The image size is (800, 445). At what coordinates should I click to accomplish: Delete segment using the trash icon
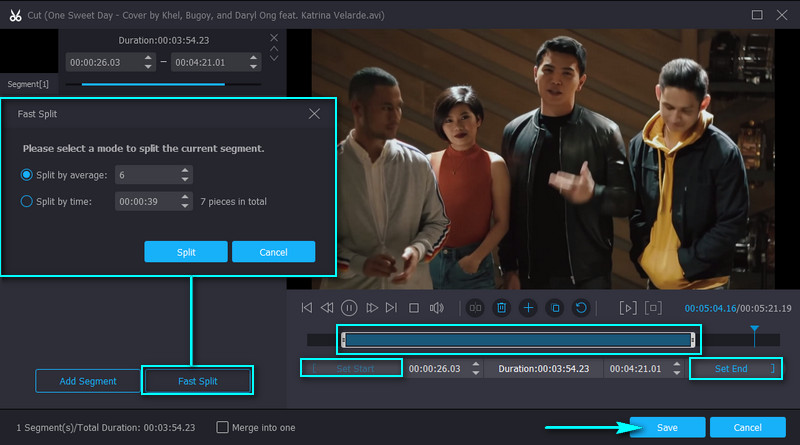click(x=502, y=308)
